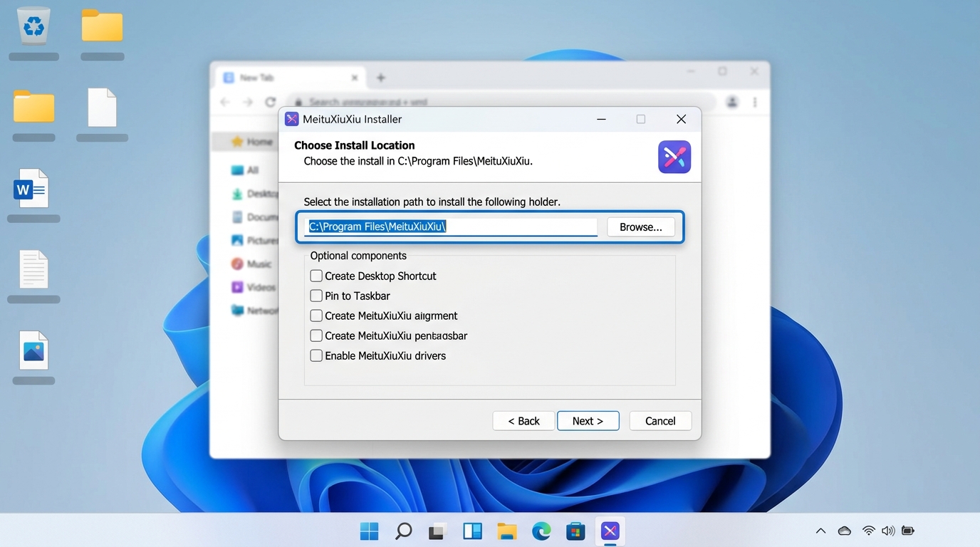
Task: Click the MeituXiuXiu logo in installer header
Action: click(674, 157)
